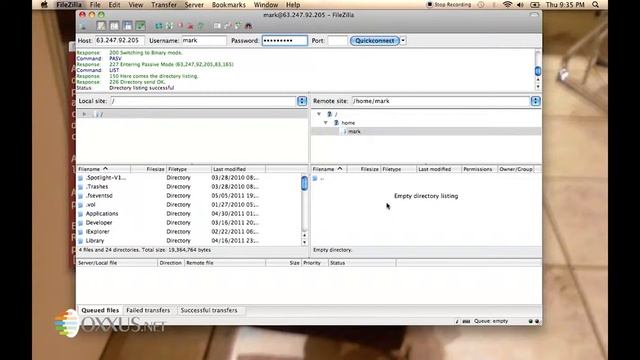Collapse the remote root folder node
This screenshot has width=640, height=360.
coord(319,114)
